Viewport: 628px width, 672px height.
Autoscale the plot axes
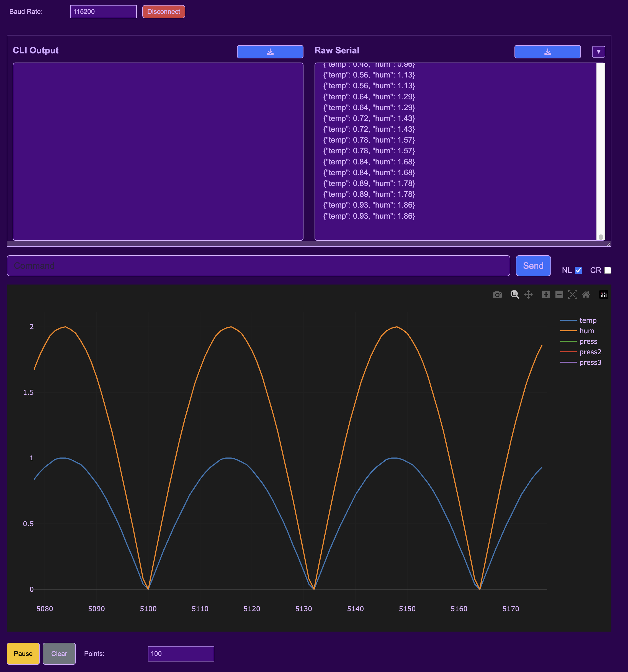[573, 294]
